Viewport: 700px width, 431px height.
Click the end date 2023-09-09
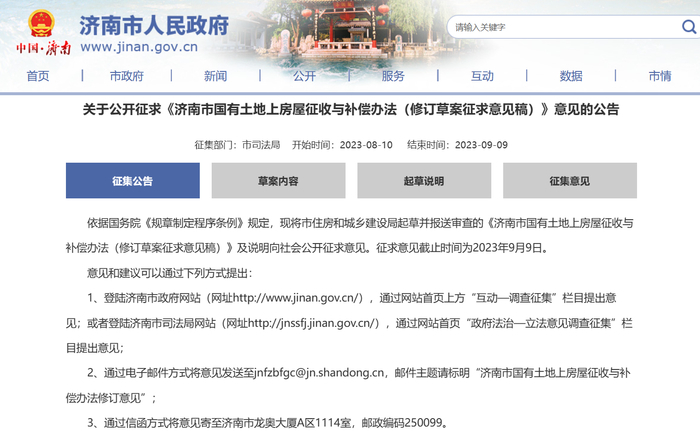(x=481, y=145)
